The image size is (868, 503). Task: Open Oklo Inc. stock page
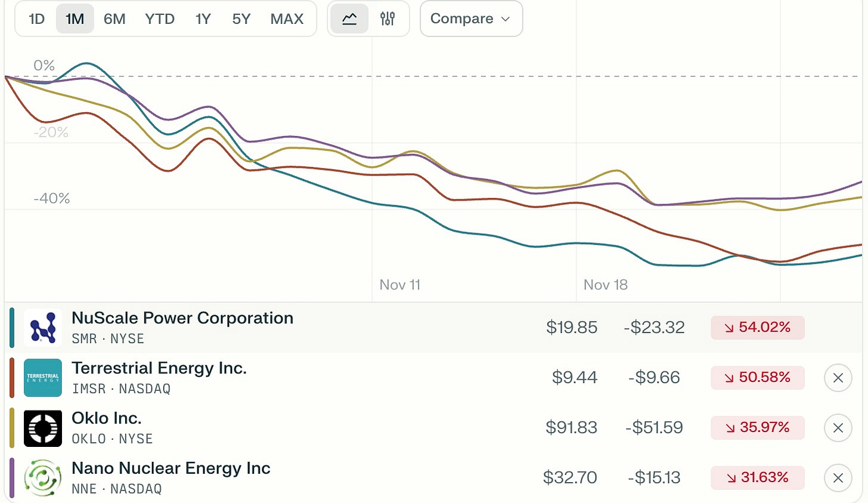tap(107, 419)
